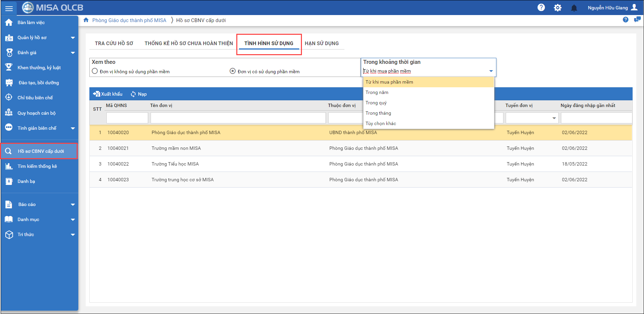Open the feedback chat icon
This screenshot has height=314, width=644.
pos(637,20)
